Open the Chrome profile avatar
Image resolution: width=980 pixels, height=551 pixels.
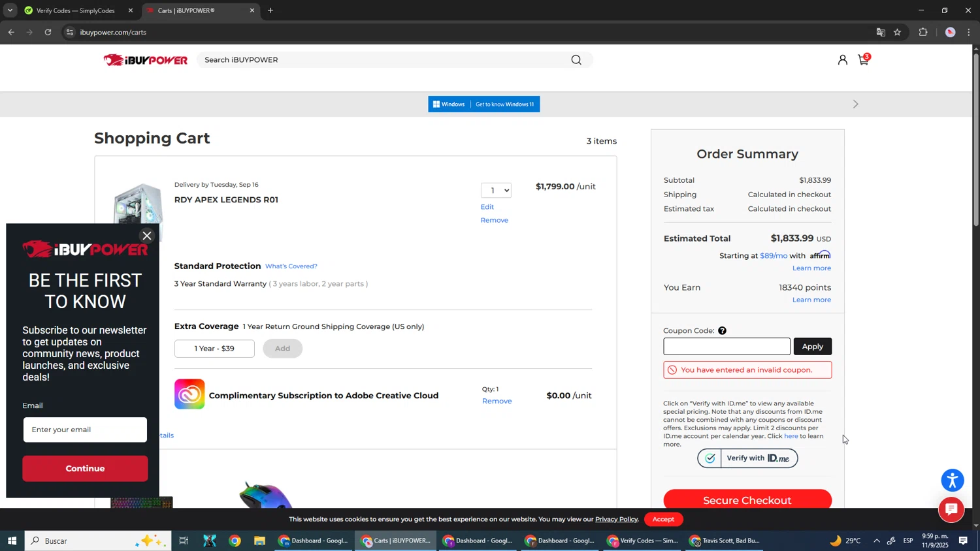pos(951,32)
